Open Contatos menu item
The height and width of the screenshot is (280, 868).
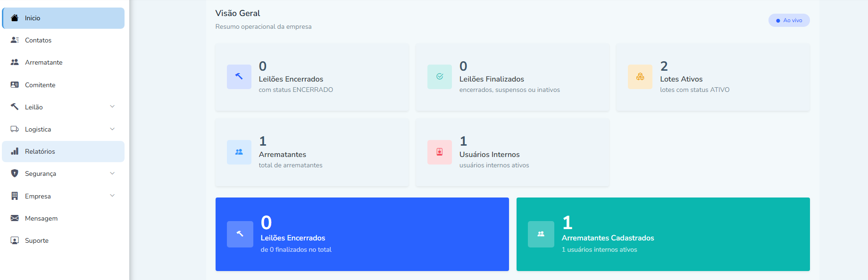(x=63, y=40)
